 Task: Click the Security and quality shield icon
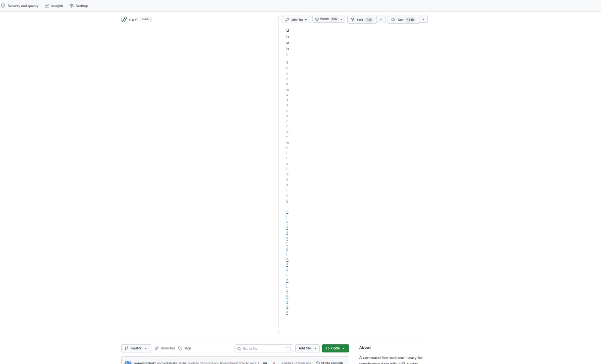[x=3, y=6]
